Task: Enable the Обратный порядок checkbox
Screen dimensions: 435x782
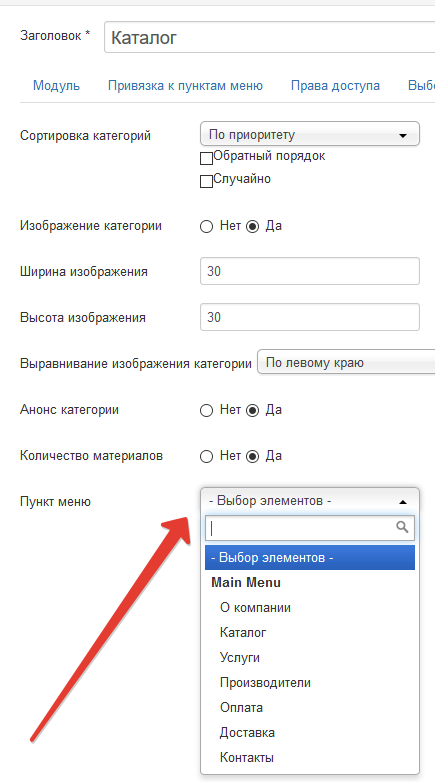Action: [x=206, y=159]
